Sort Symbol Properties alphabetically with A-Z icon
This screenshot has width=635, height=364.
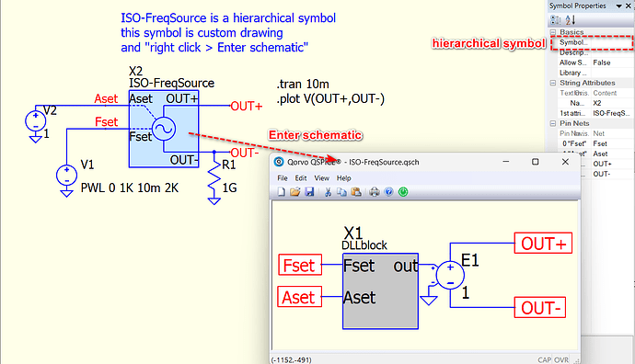click(x=571, y=19)
